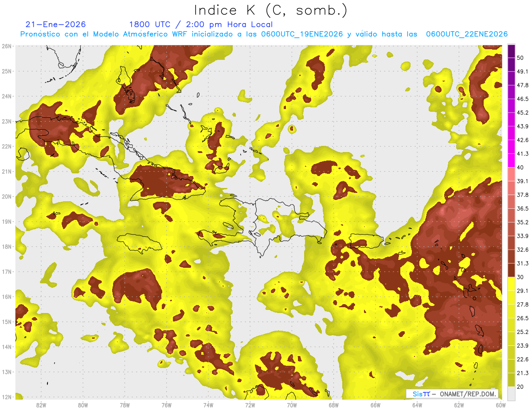Click the 68W longitude label

coord(333,405)
